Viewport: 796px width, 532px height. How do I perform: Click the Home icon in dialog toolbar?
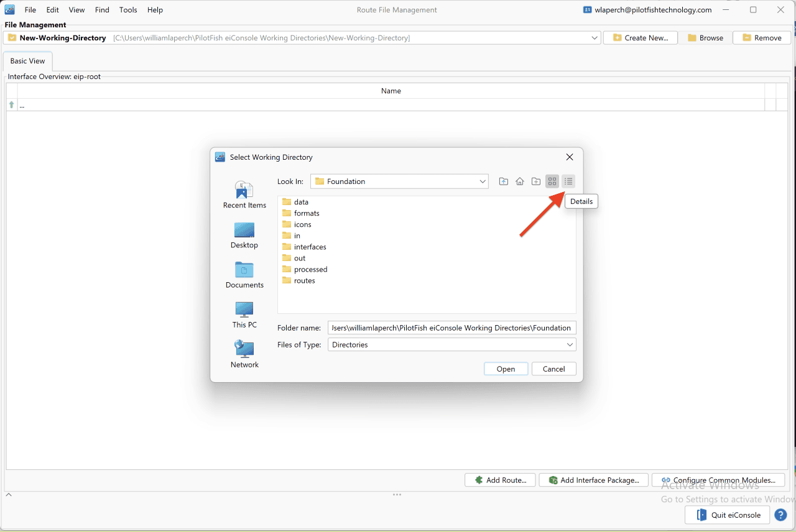tap(520, 181)
